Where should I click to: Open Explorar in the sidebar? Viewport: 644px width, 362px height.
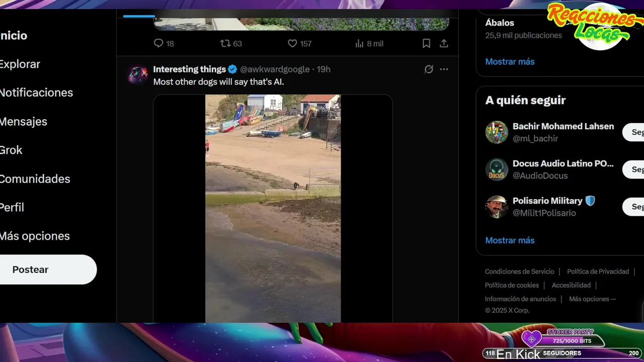tap(20, 64)
